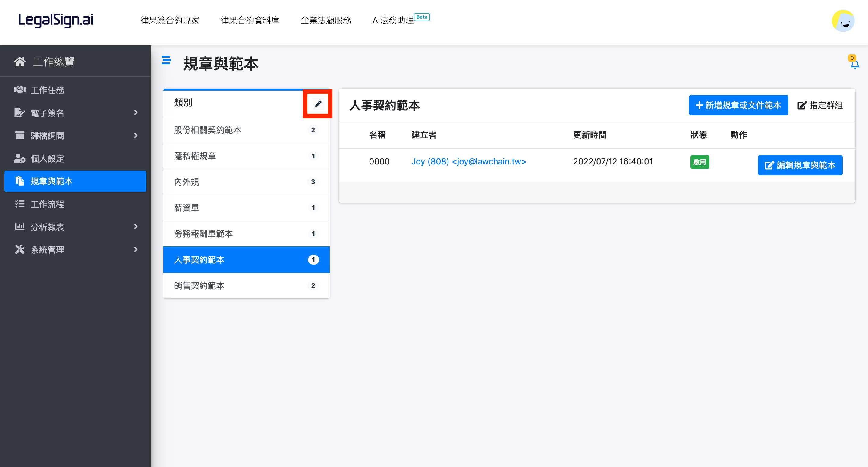The height and width of the screenshot is (467, 868).
Task: Click the 指定群組 button
Action: coord(820,105)
